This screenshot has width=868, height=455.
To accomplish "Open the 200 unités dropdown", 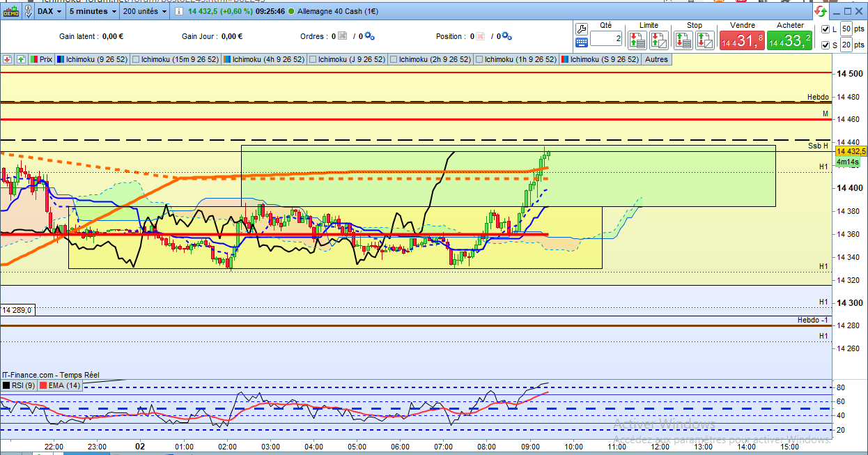I will tap(145, 11).
